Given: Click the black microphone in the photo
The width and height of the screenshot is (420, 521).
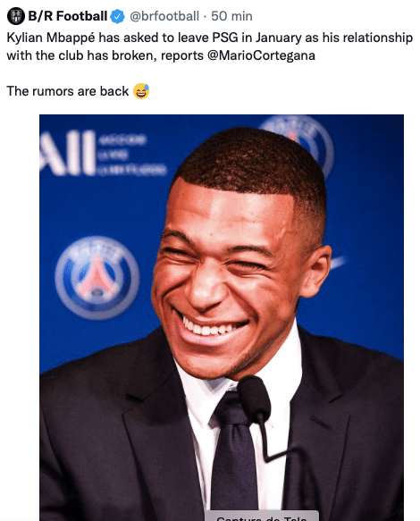Looking at the screenshot, I should click(254, 399).
